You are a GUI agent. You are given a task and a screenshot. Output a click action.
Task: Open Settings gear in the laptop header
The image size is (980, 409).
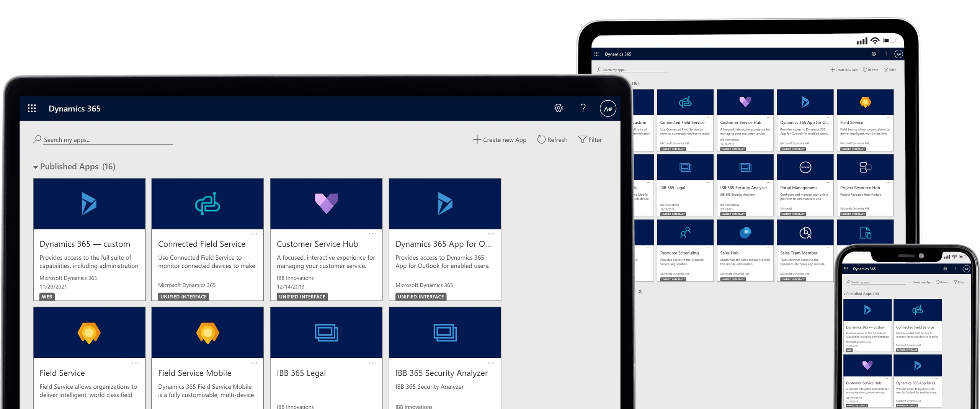click(559, 108)
